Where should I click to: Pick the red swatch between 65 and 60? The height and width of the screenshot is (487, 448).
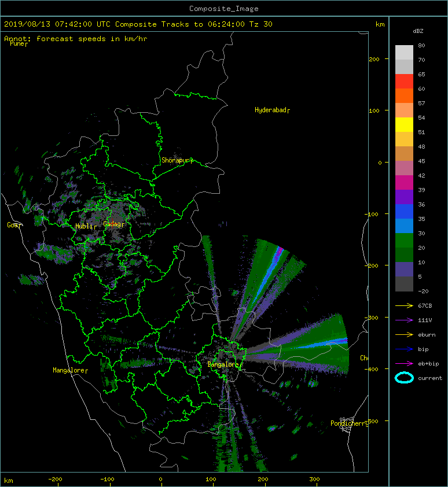coord(404,82)
